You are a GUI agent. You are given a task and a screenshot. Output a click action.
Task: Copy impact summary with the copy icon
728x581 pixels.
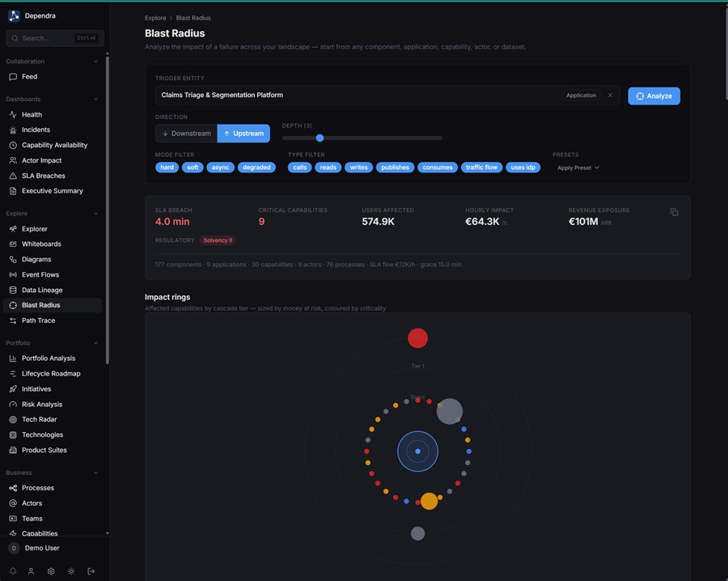tap(674, 212)
